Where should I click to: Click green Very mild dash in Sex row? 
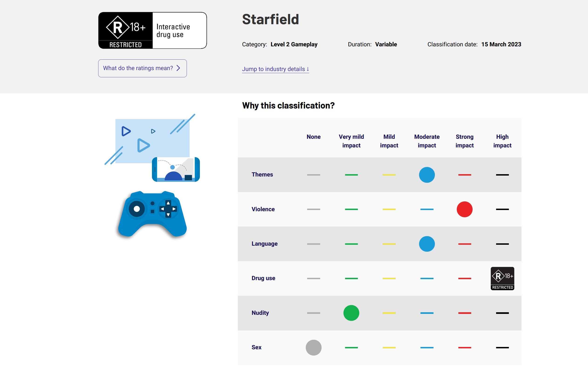(x=351, y=347)
